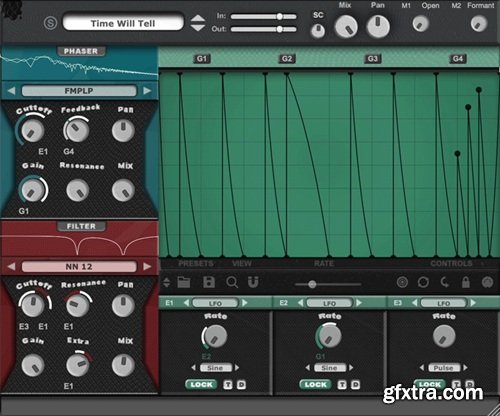500x416 pixels.
Task: Open the E2 LFO modulator type box
Action: click(329, 303)
